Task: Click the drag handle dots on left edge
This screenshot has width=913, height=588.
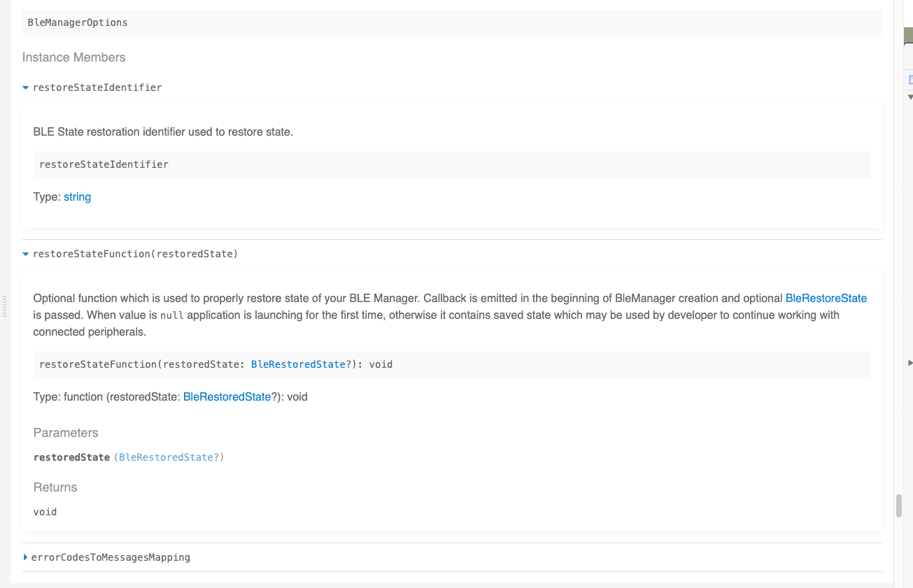Action: coord(4,306)
